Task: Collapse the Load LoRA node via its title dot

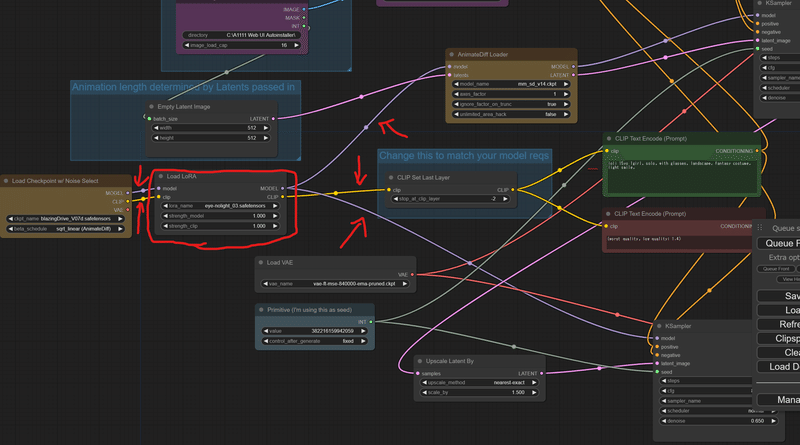Action: click(x=161, y=177)
